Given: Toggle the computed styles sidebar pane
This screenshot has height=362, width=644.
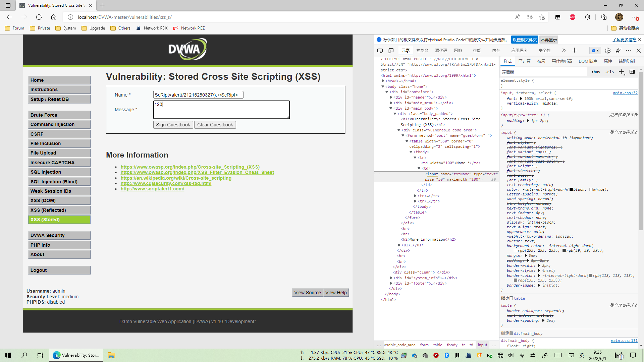Looking at the screenshot, I should point(632,72).
